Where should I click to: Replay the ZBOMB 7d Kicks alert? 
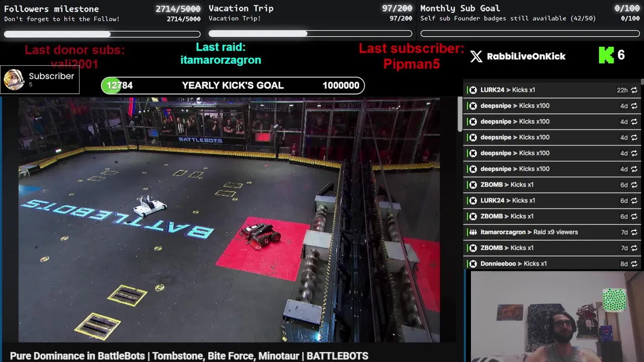634,248
